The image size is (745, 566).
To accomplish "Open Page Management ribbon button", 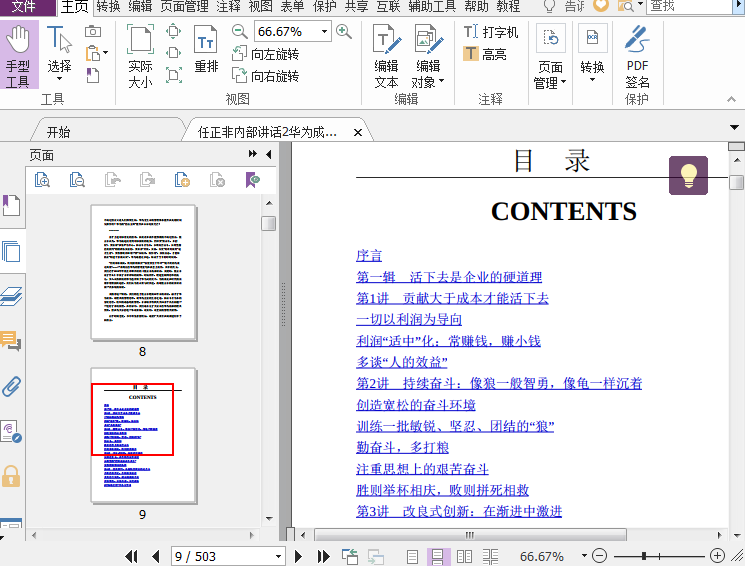I will click(x=550, y=57).
